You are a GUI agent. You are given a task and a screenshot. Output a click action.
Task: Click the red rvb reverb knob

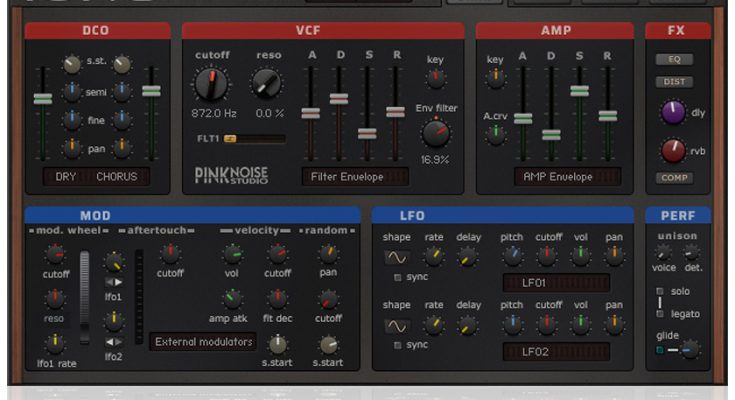[673, 151]
